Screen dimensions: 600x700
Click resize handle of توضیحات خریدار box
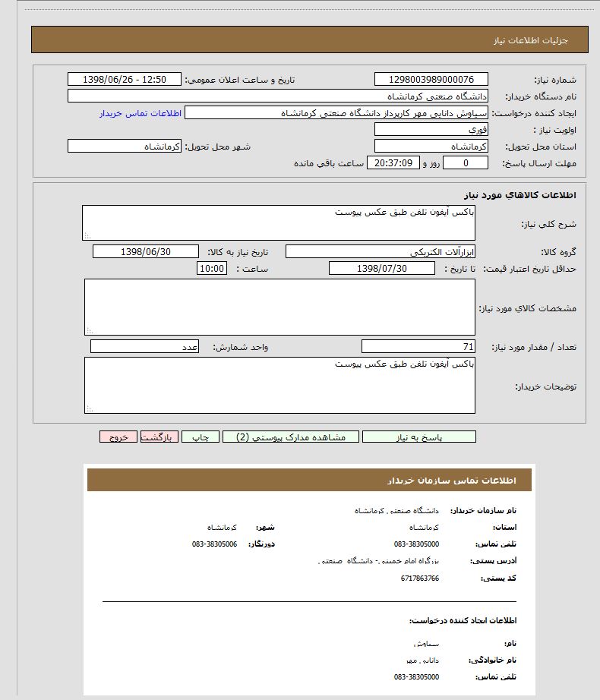pyautogui.click(x=89, y=409)
